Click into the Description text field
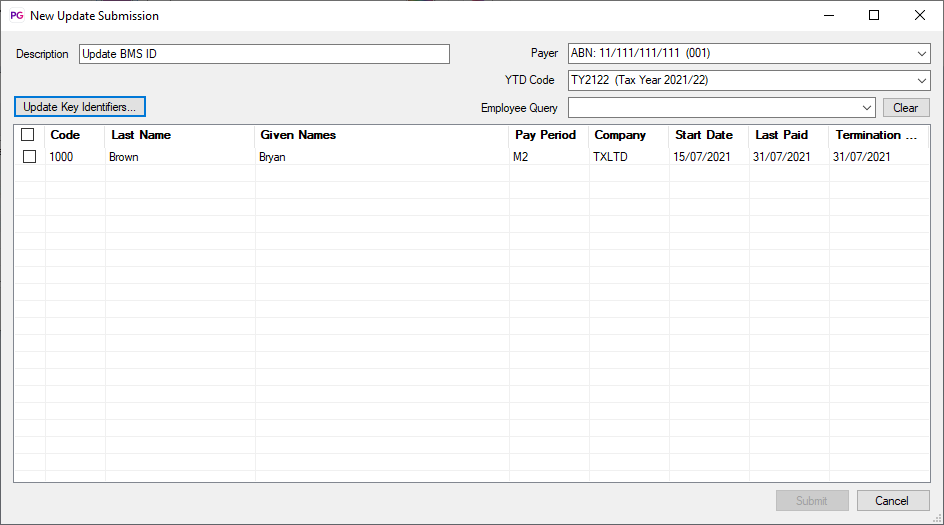 (x=264, y=54)
